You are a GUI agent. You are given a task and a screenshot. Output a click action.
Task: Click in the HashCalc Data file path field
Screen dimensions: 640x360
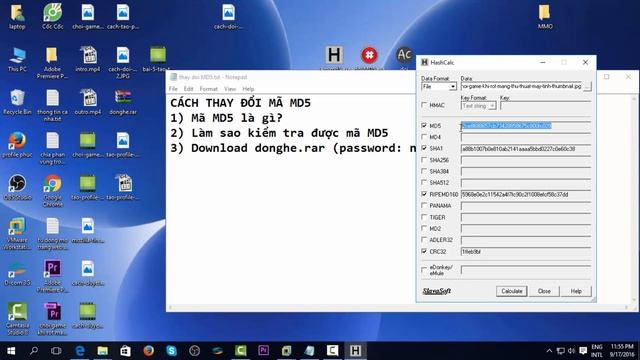(522, 87)
